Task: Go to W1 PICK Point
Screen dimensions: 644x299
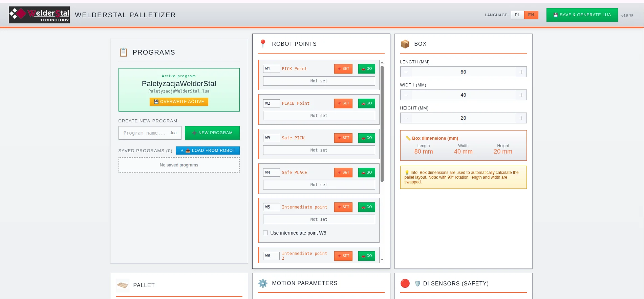Action: (x=367, y=69)
